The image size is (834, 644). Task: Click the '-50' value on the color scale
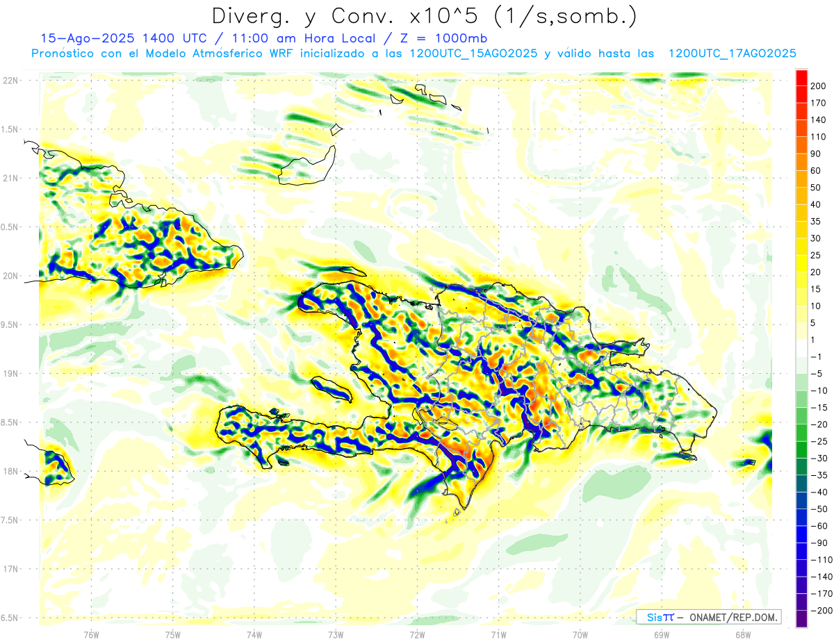point(819,509)
